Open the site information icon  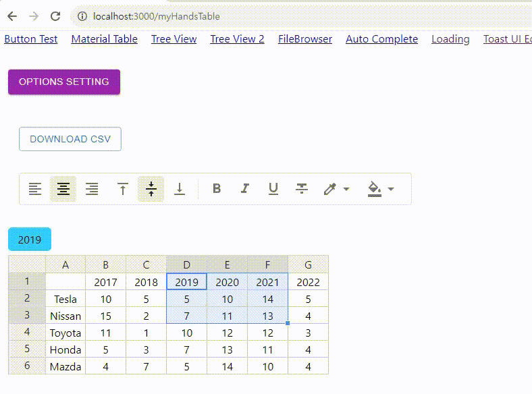coord(82,16)
